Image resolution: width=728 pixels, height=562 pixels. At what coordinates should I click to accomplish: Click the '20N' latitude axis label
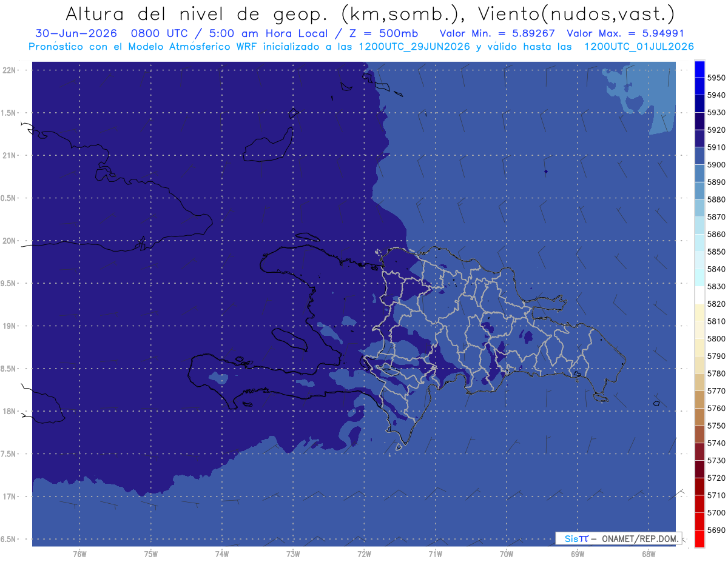coord(10,241)
